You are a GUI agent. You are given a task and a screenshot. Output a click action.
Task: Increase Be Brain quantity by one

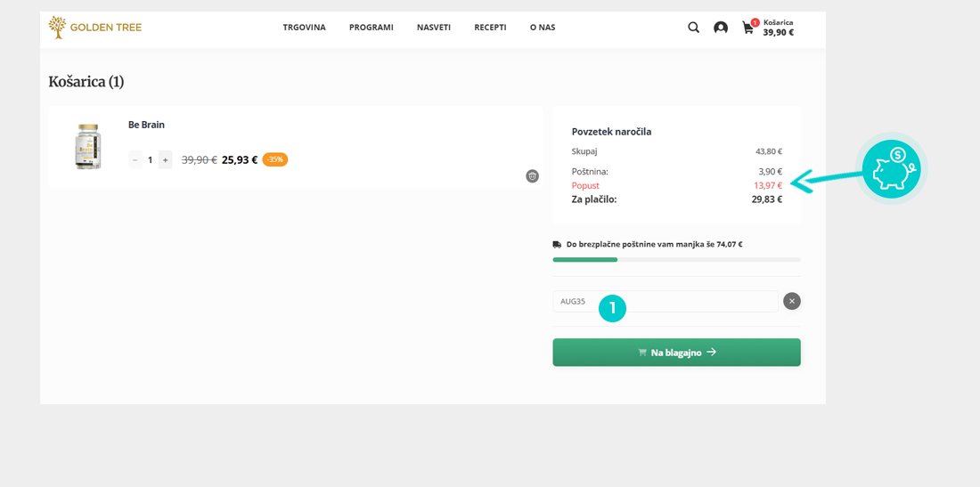165,160
